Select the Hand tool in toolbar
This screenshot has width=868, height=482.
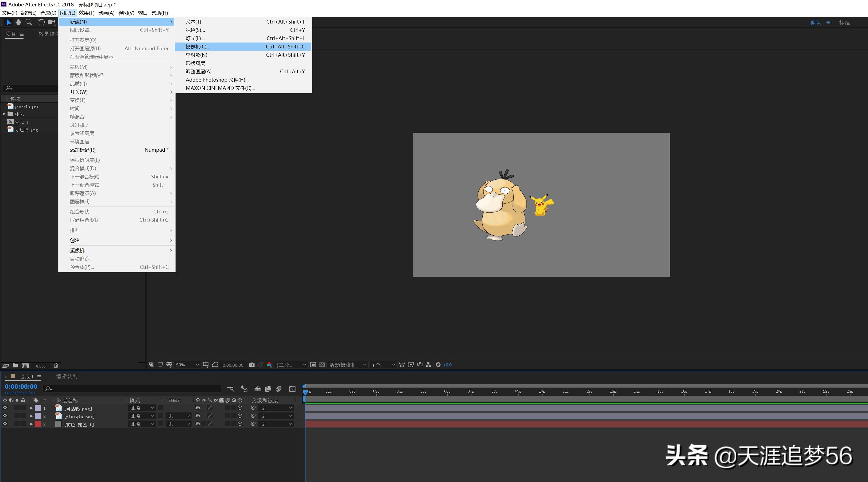[18, 22]
